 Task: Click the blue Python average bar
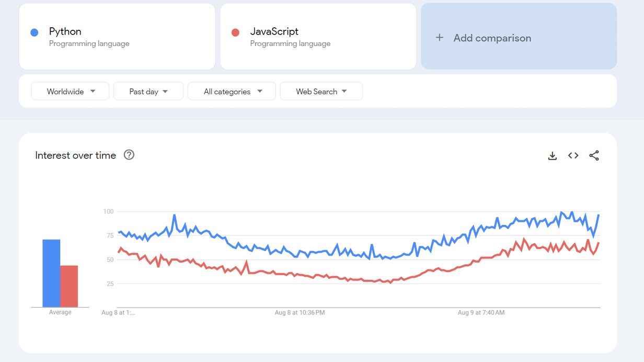(51, 273)
